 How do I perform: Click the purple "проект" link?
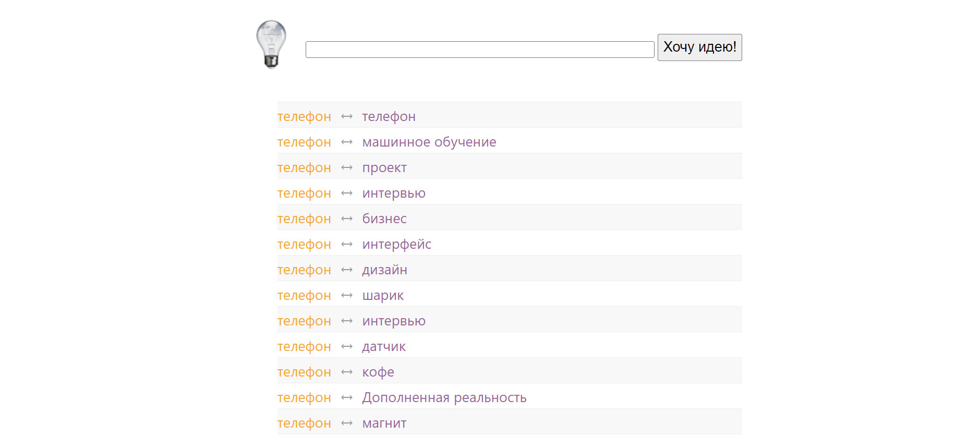(384, 168)
